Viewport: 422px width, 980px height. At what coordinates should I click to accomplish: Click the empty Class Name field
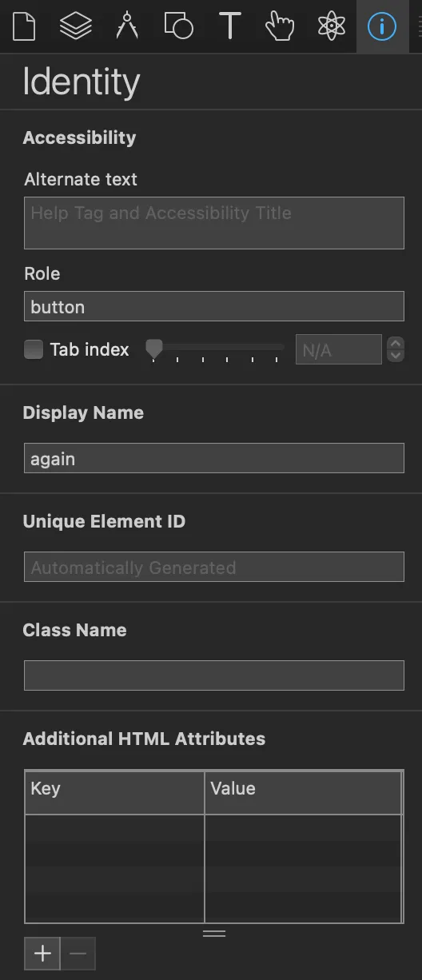click(x=214, y=675)
